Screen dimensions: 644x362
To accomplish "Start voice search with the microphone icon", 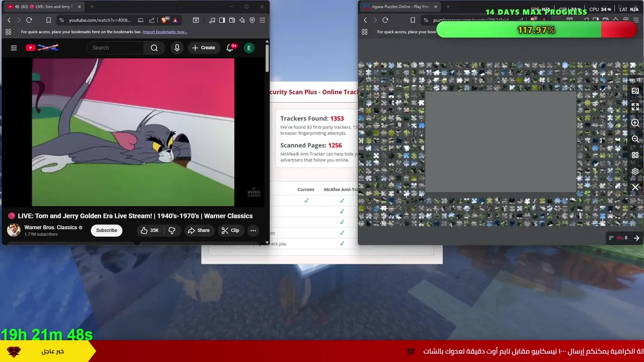I will [177, 48].
